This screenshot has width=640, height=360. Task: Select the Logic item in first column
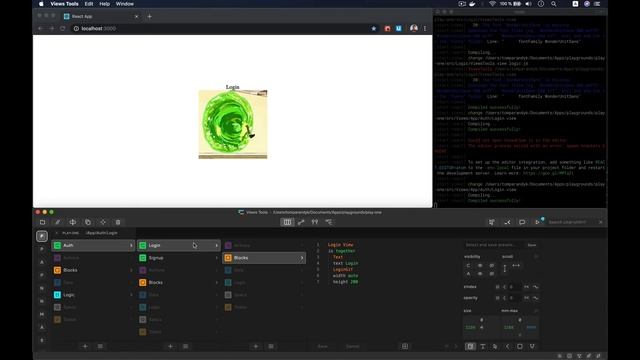(x=93, y=295)
